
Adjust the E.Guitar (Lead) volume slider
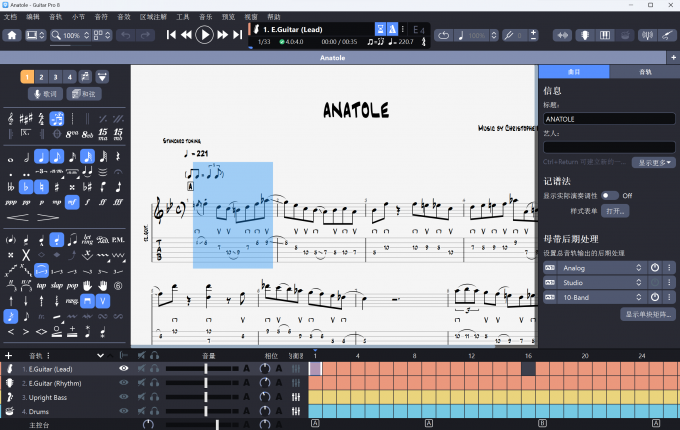[x=205, y=369]
